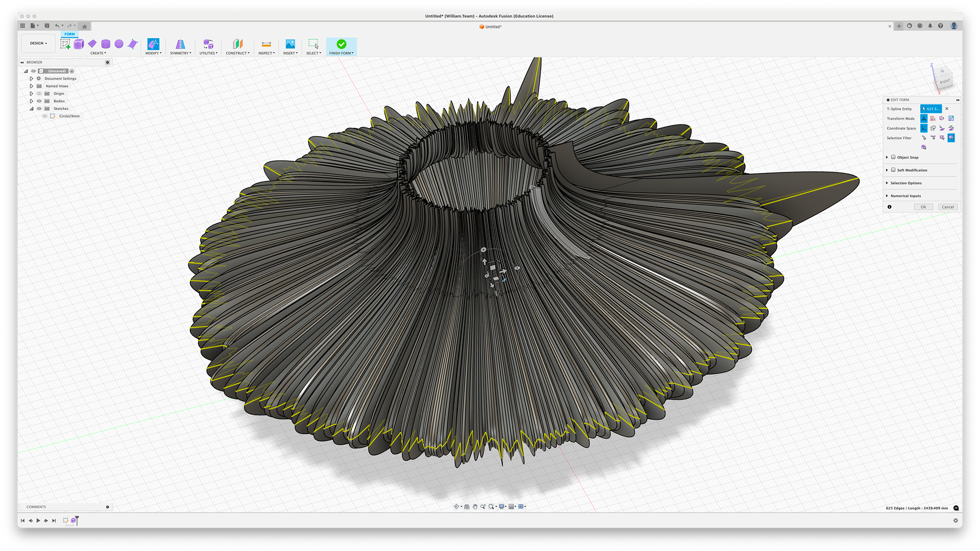This screenshot has height=551, width=980.
Task: Open the SYMMETRY menu
Action: point(181,53)
